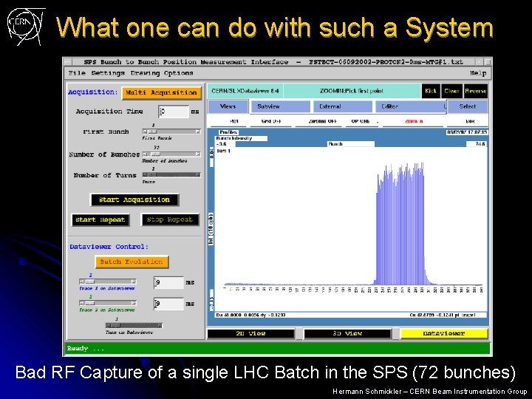
Task: Click the 'Dataviewer Control:' heading
Action: click(109, 247)
